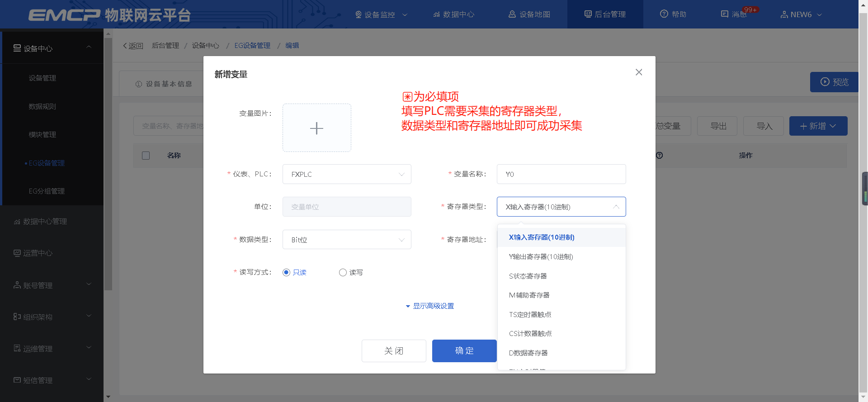Close the 新增变量 dialog with X icon
This screenshot has height=402, width=868.
[638, 72]
